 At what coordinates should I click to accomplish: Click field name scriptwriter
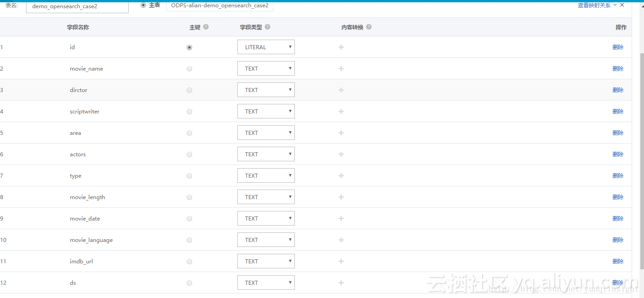[x=84, y=112]
